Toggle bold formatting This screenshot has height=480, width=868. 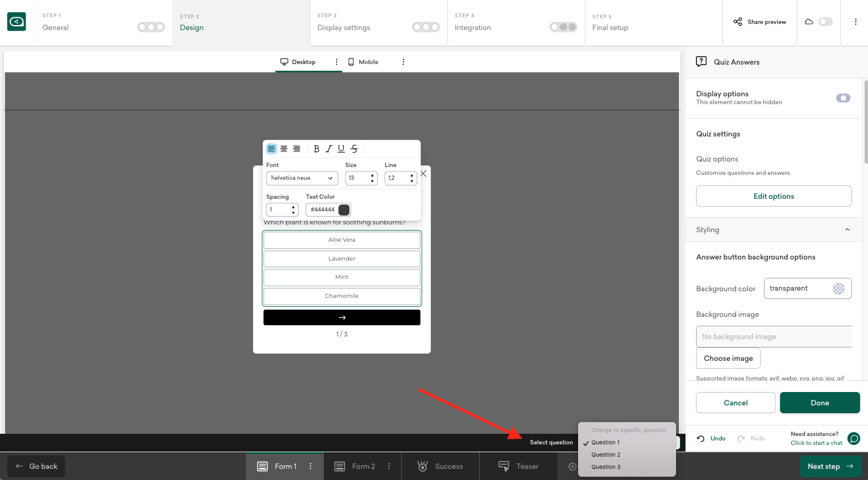[x=317, y=149]
